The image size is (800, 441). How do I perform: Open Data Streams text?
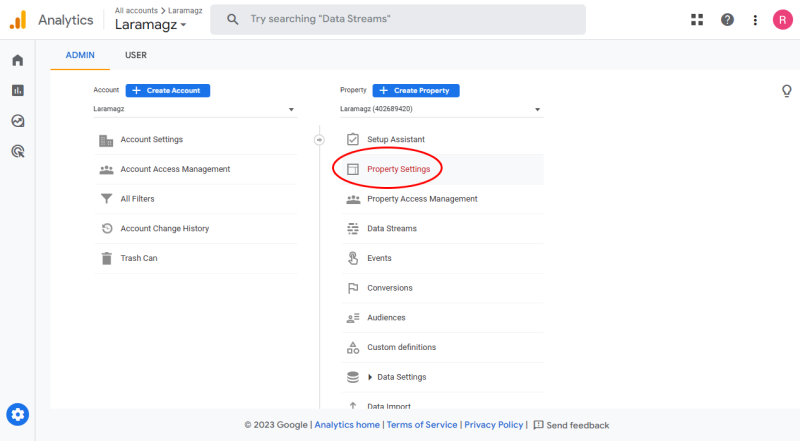pos(392,228)
